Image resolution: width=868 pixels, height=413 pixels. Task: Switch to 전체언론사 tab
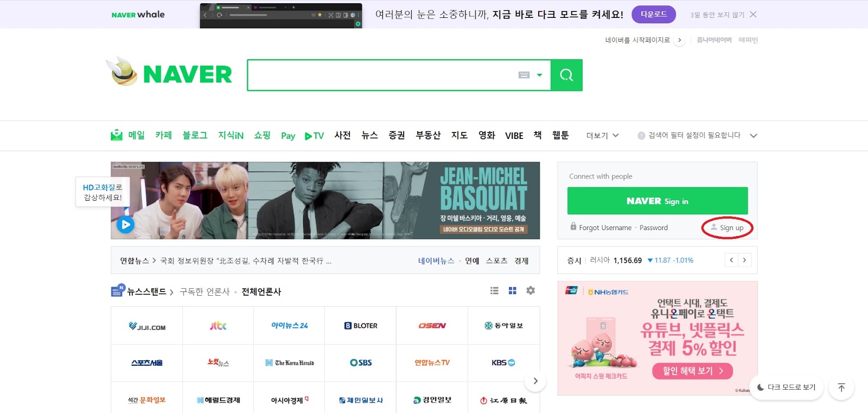pyautogui.click(x=261, y=292)
